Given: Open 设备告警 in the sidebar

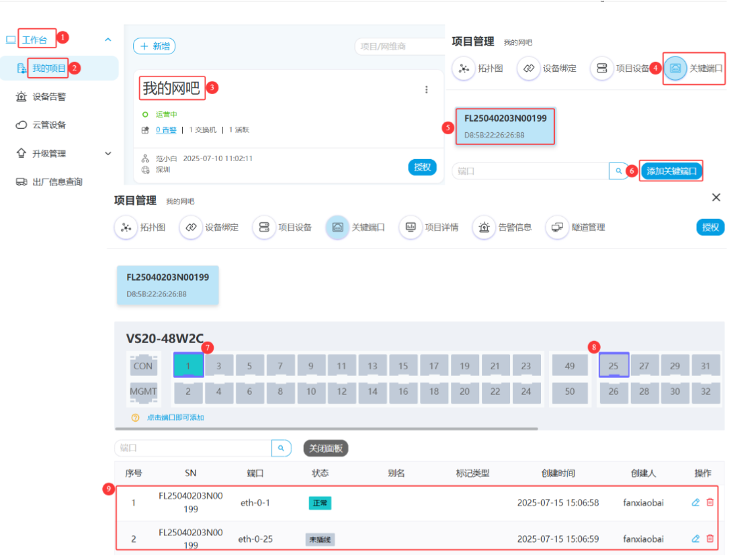Looking at the screenshot, I should [49, 97].
